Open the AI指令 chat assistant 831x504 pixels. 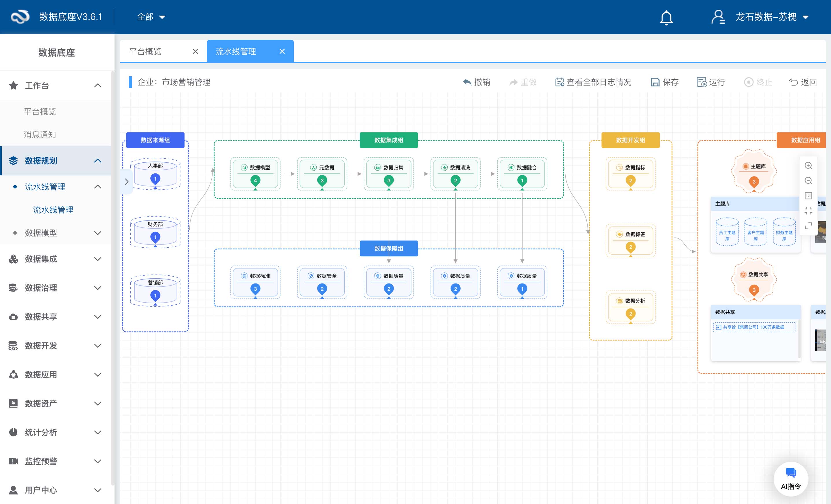791,478
